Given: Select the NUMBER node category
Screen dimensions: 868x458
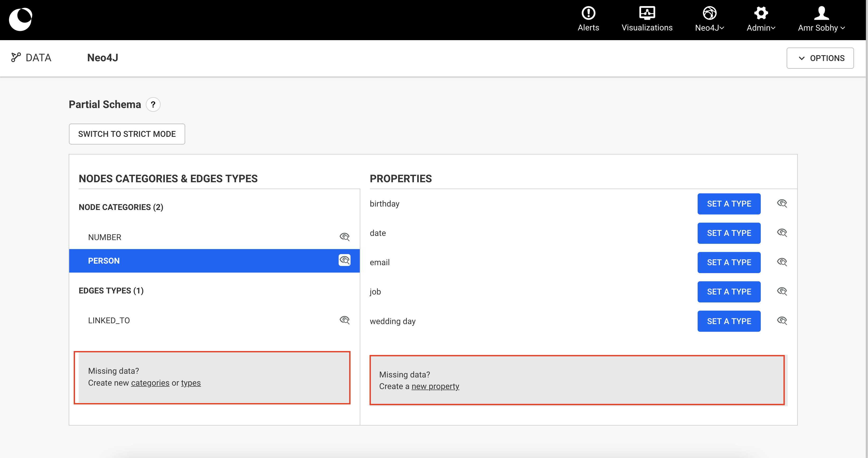Looking at the screenshot, I should [105, 237].
